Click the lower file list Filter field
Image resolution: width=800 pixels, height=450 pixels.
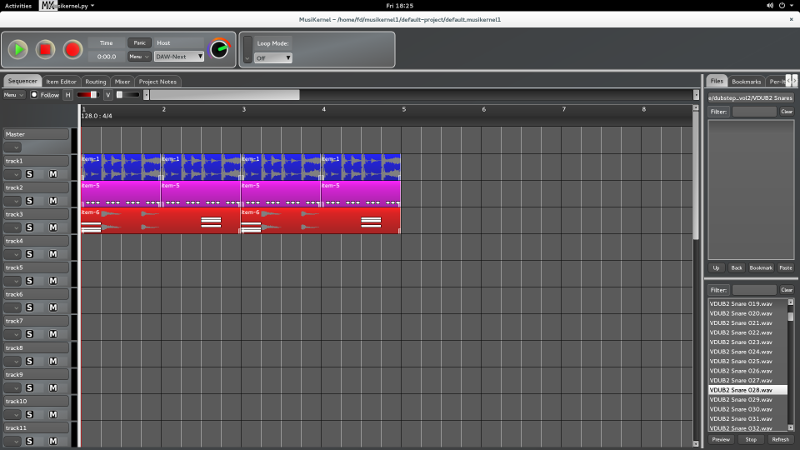(754, 290)
